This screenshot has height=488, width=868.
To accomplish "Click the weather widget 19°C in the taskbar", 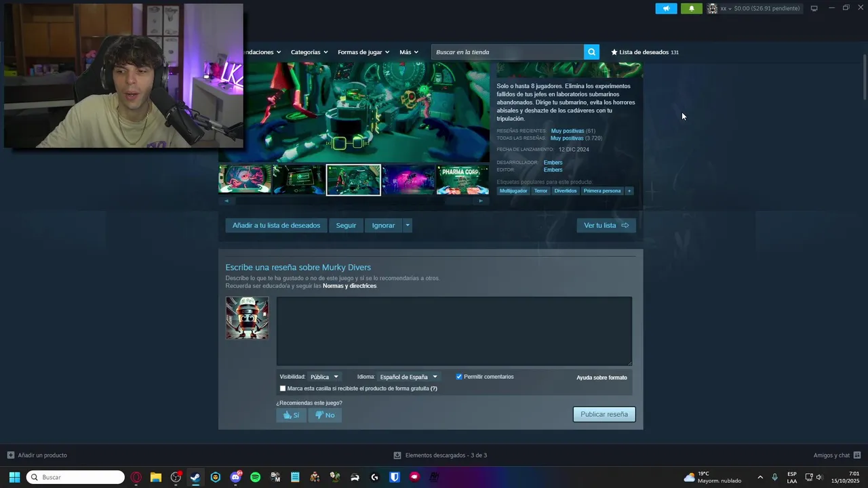I will point(712,477).
